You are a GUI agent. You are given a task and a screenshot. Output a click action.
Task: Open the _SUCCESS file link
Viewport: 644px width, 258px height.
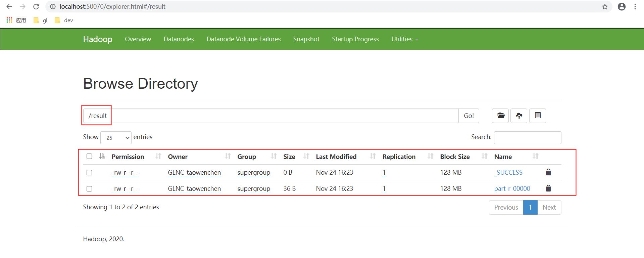click(508, 172)
